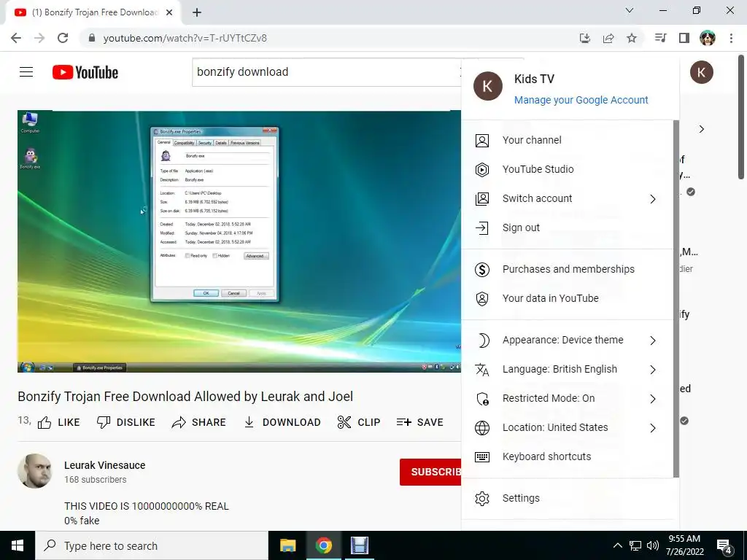Click the thumbs-down Dislike icon

point(104,422)
